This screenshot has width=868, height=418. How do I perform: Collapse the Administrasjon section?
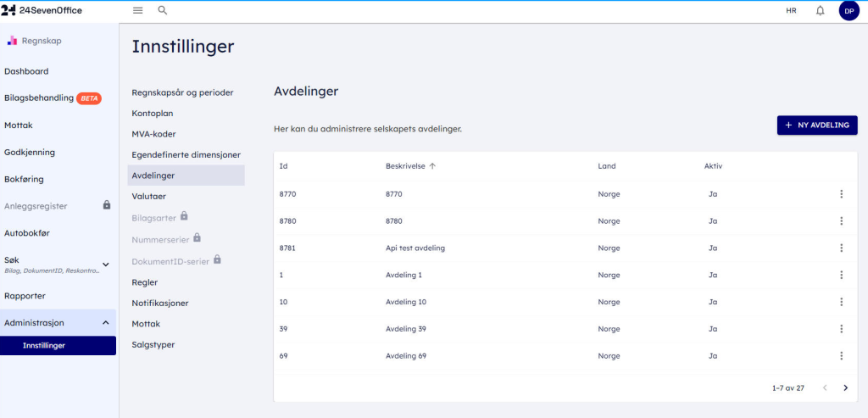(105, 323)
